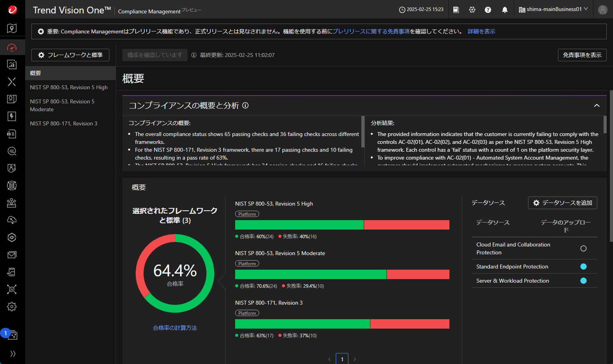Image resolution: width=613 pixels, height=364 pixels.
Task: Click the 合格率: 60%(24) legend text
Action: coord(254,237)
